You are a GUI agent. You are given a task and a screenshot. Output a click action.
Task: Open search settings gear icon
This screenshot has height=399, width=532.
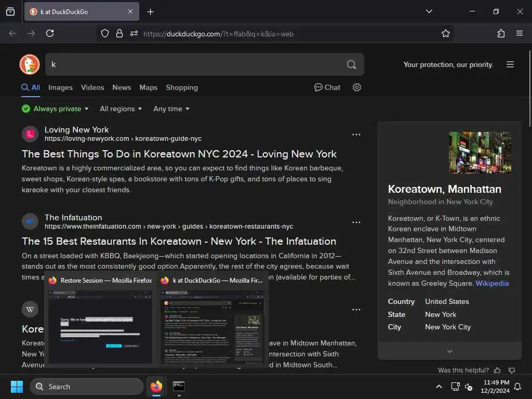(x=356, y=87)
